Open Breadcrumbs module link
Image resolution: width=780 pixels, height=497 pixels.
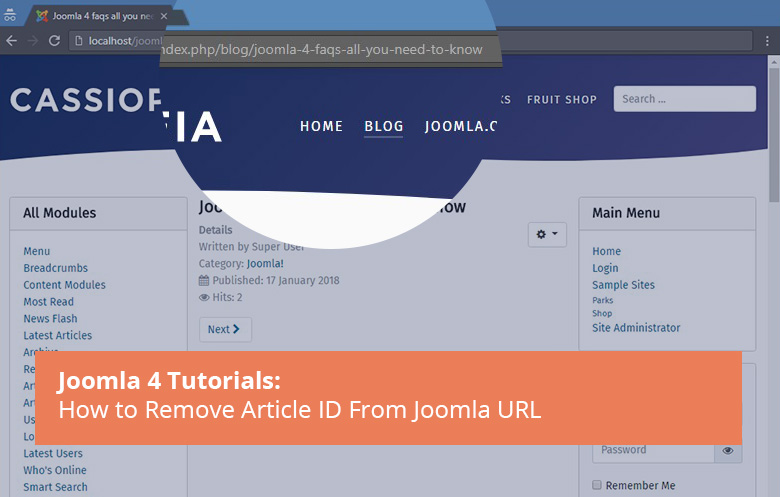[56, 268]
